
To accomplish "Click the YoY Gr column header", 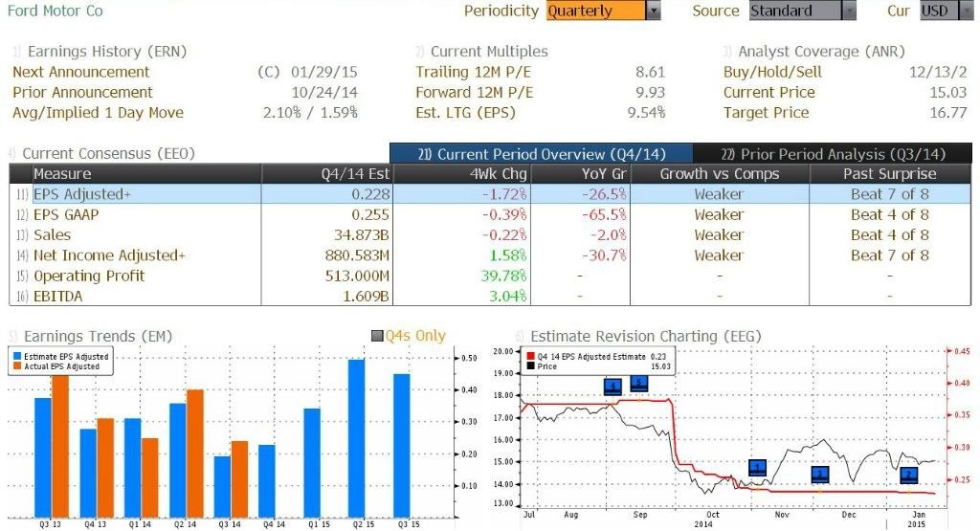I will tap(579, 174).
